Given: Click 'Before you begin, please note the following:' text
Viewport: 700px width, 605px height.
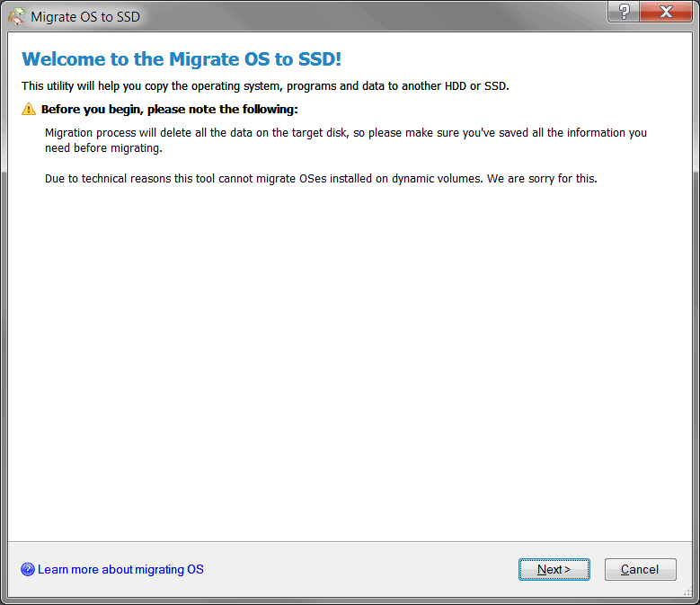Looking at the screenshot, I should tap(170, 110).
